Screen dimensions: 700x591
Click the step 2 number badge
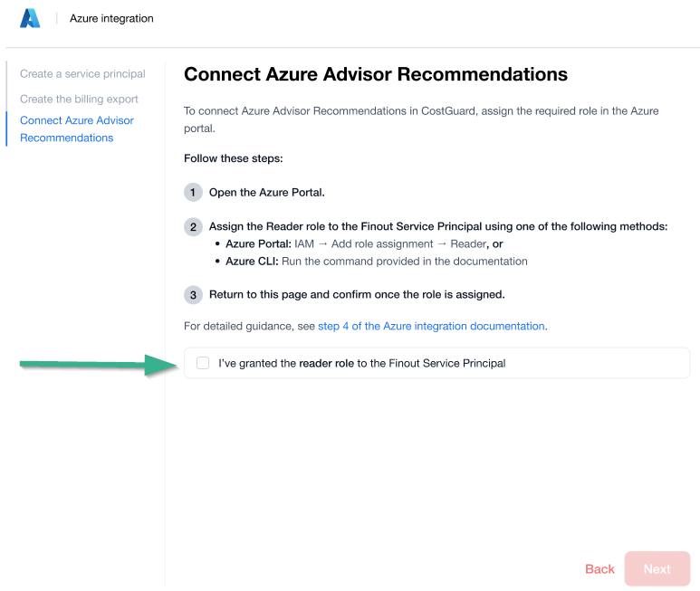tap(193, 226)
